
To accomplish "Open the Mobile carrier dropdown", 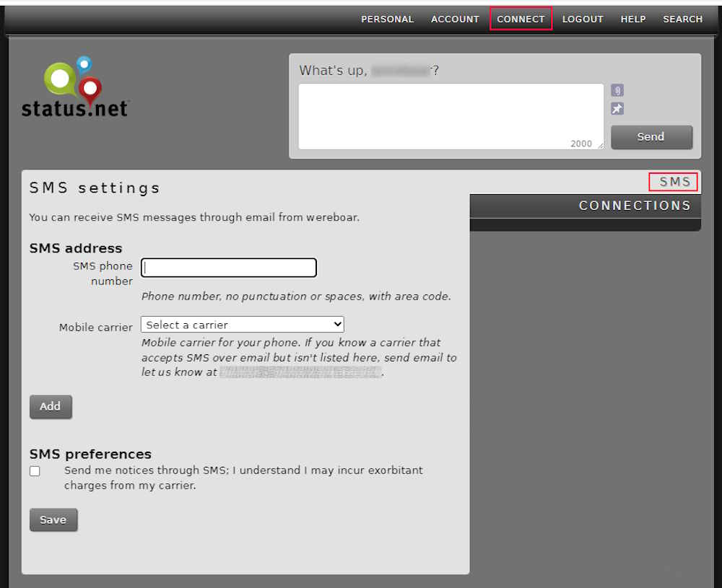I will [x=242, y=325].
